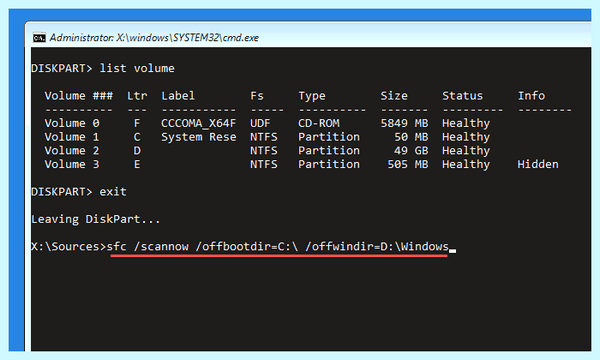This screenshot has width=600, height=360.
Task: Click drive letter 'D' of Volume 2
Action: tap(137, 151)
